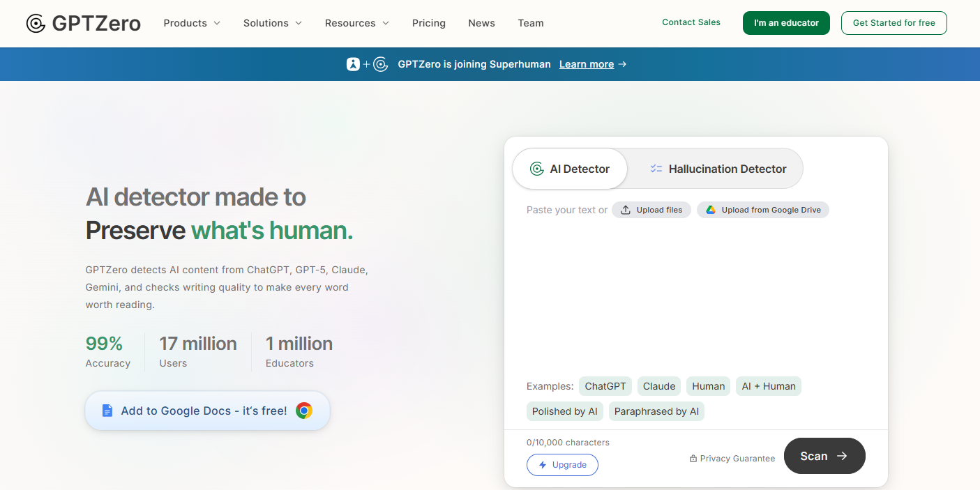Click the Google Drive triangle icon
The height and width of the screenshot is (490, 980).
[x=710, y=210]
